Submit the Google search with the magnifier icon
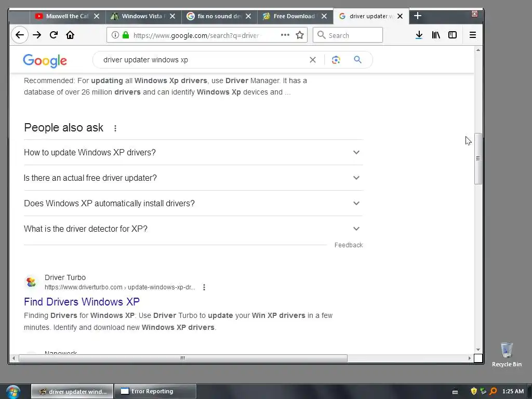Screen dimensions: 532x399 (x=357, y=60)
